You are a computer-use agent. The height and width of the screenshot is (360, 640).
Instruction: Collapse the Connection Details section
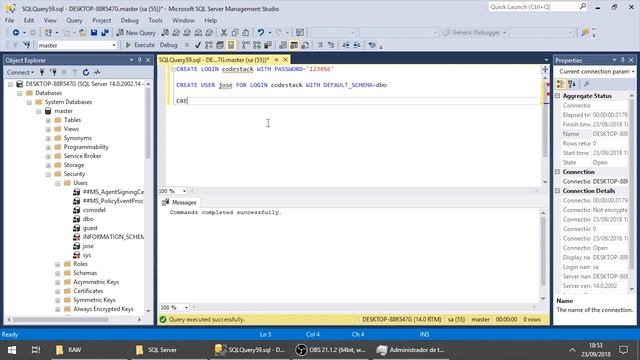[x=558, y=191]
